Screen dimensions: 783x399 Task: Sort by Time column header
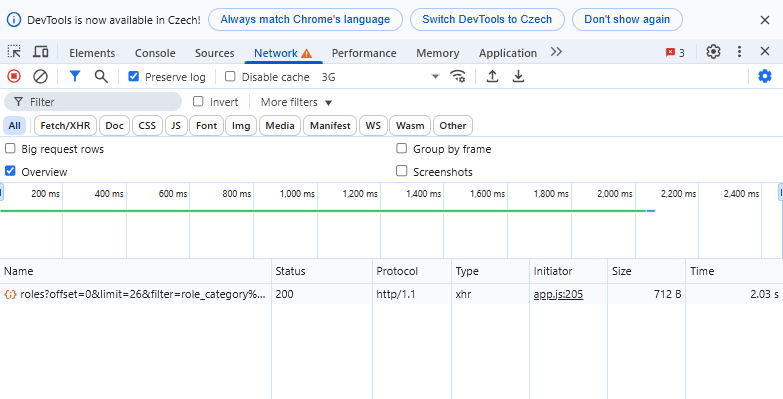point(734,271)
